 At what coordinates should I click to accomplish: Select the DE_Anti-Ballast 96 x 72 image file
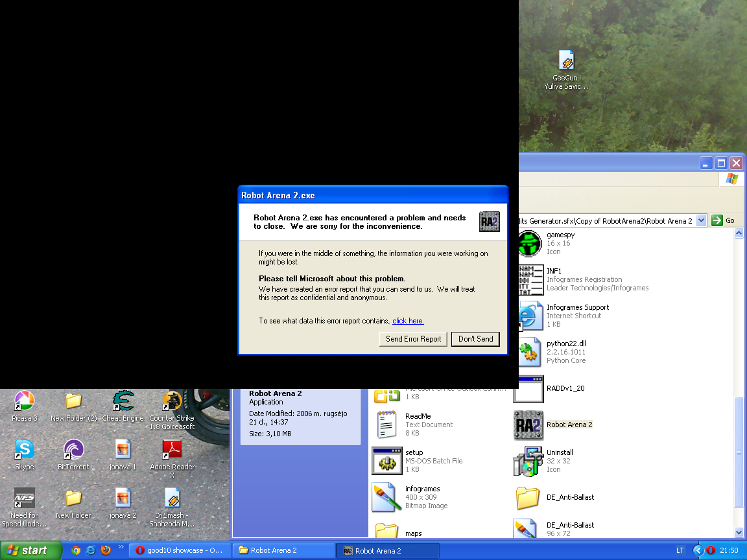(554, 529)
